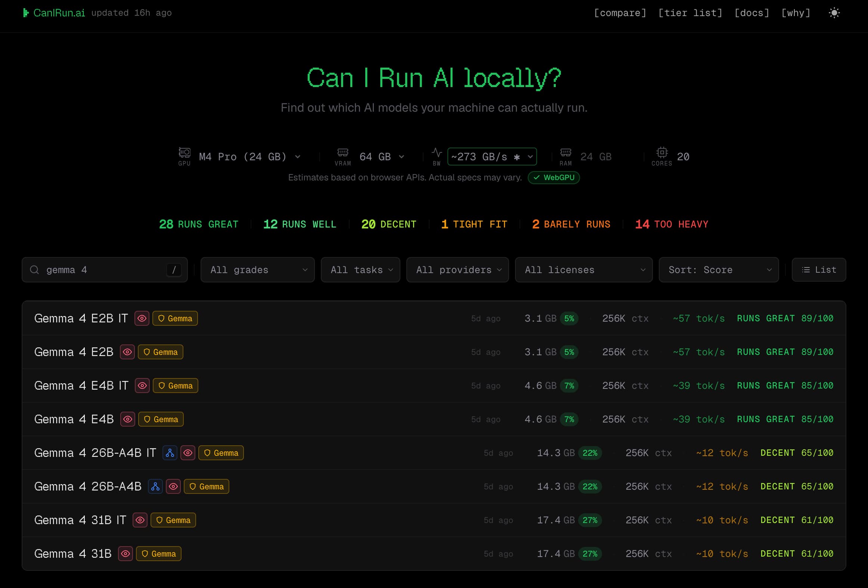
Task: Focus the search field containing gemma 4
Action: tap(105, 270)
